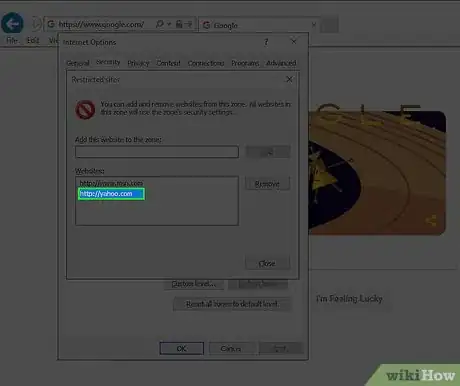This screenshot has height=386, width=460.
Task: Click the refresh icon in address bar
Action: [x=188, y=24]
